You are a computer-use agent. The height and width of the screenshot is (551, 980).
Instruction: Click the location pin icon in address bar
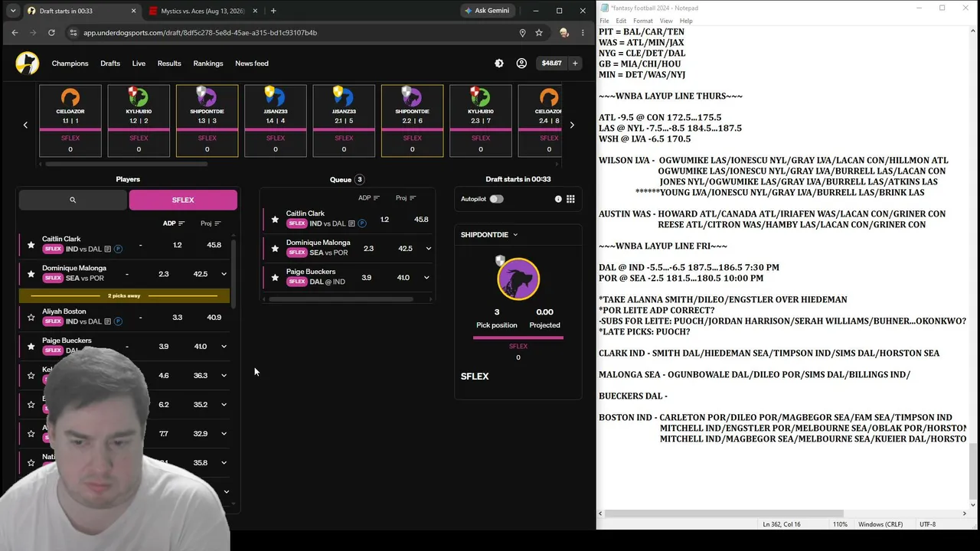[x=522, y=33]
